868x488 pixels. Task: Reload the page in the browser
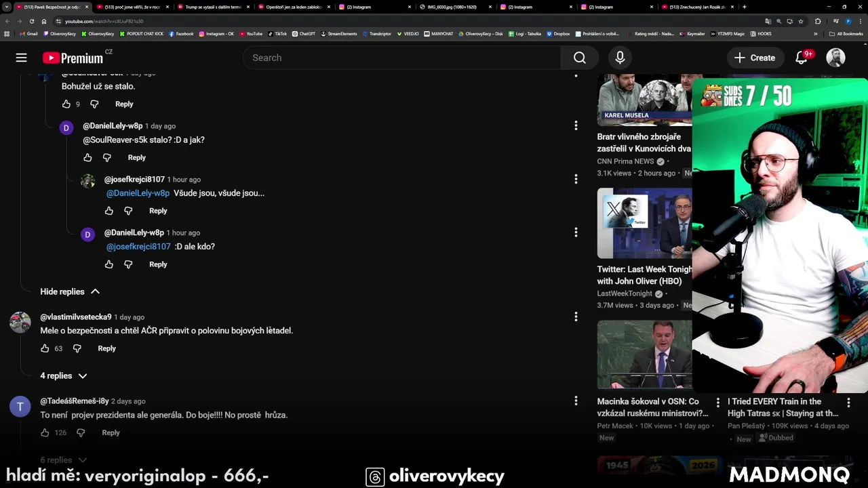pyautogui.click(x=32, y=21)
